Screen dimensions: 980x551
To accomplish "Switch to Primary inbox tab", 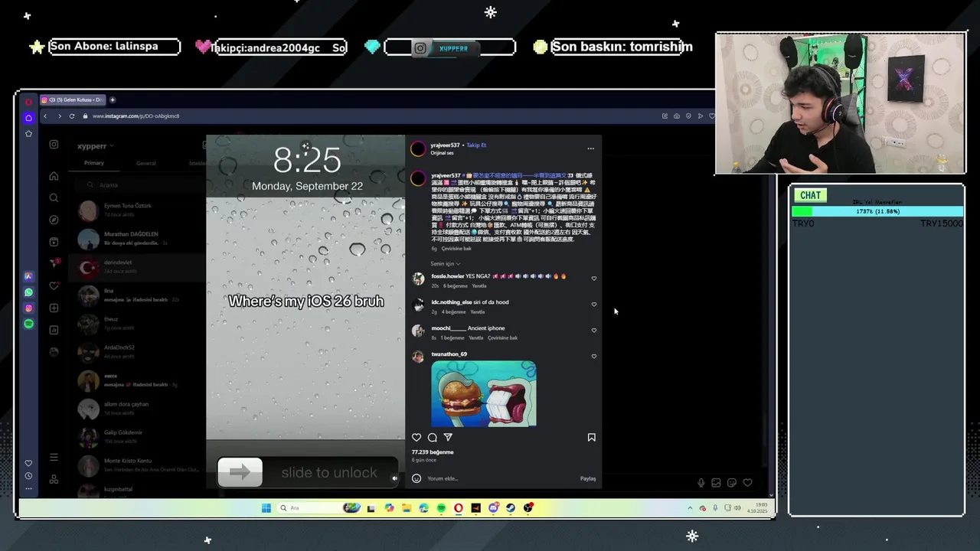I will click(94, 163).
